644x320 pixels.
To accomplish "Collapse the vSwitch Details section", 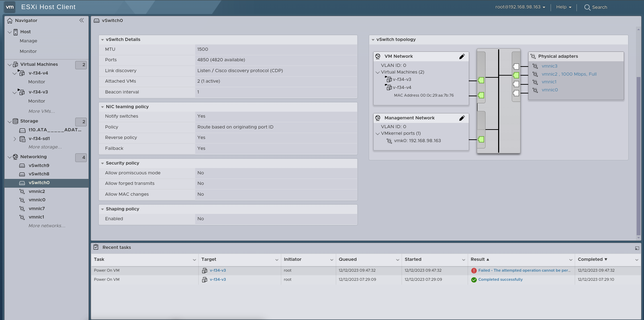I will [x=102, y=40].
